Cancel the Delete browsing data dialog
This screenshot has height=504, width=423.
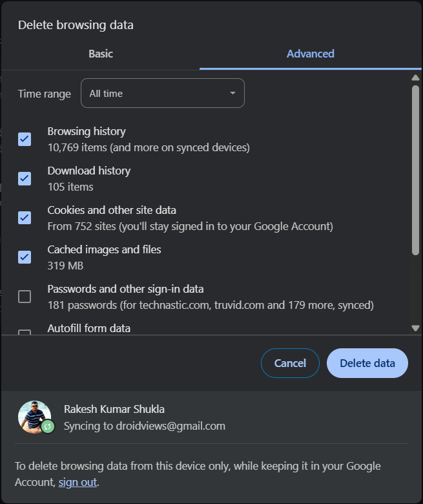coord(290,363)
